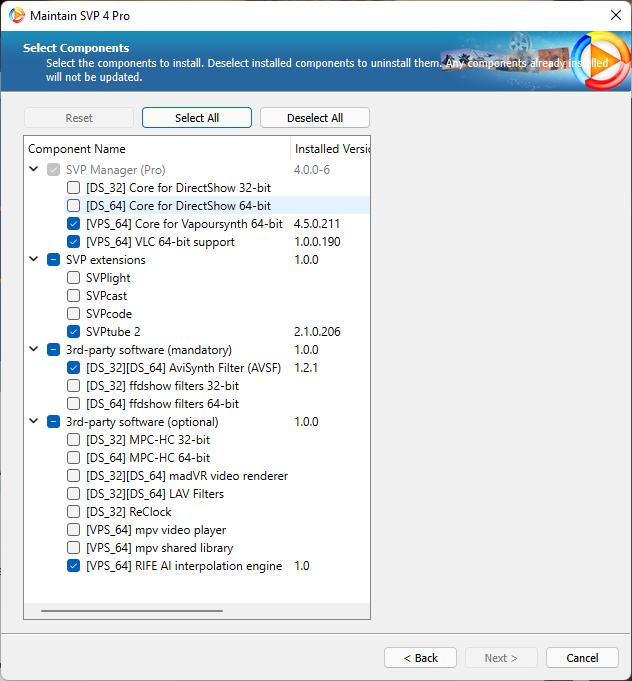Click the Deselect All button

[x=315, y=118]
